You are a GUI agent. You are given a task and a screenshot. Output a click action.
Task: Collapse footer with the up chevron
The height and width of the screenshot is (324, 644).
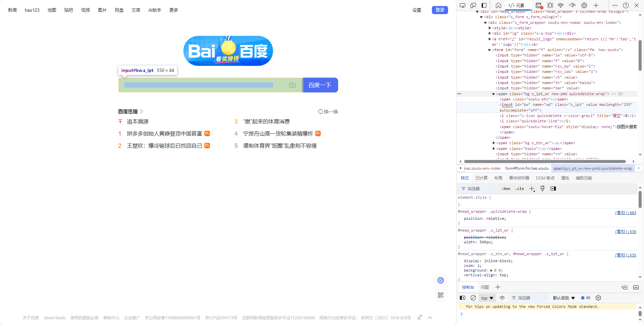430,318
